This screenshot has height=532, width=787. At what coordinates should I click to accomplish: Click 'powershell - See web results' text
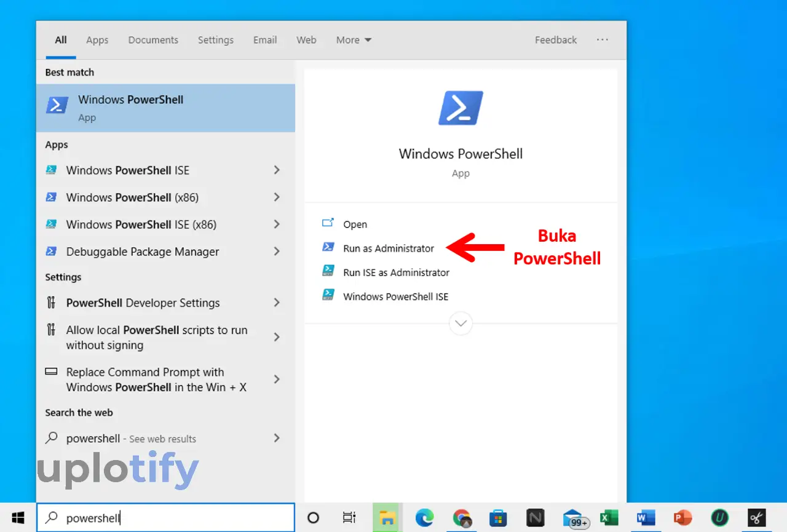(131, 439)
